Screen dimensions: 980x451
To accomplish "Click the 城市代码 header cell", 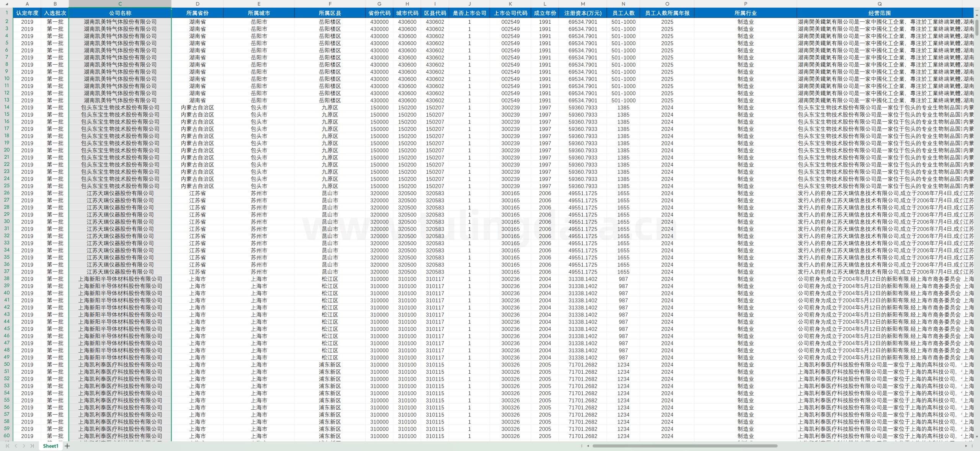I will 407,13.
